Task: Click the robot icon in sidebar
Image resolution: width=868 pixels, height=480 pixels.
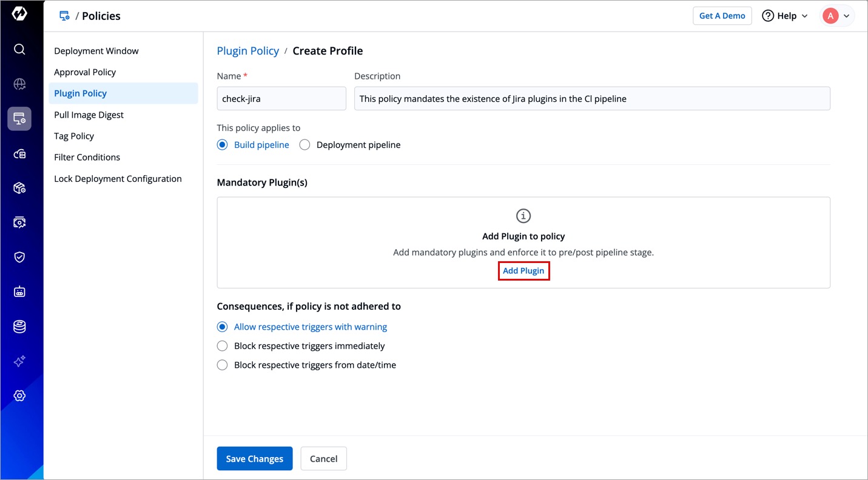Action: [x=19, y=292]
